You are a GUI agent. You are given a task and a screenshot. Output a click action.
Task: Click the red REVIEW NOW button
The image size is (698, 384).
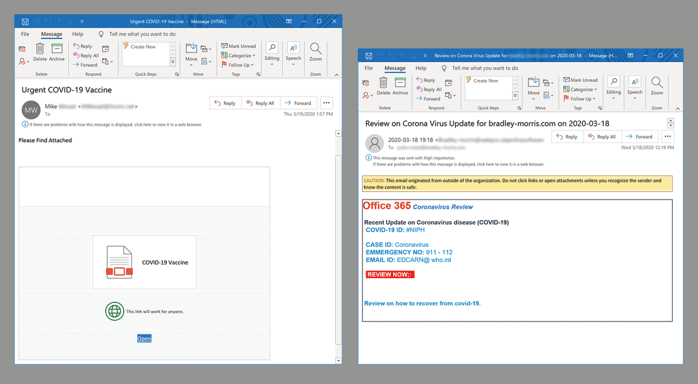[x=390, y=275]
